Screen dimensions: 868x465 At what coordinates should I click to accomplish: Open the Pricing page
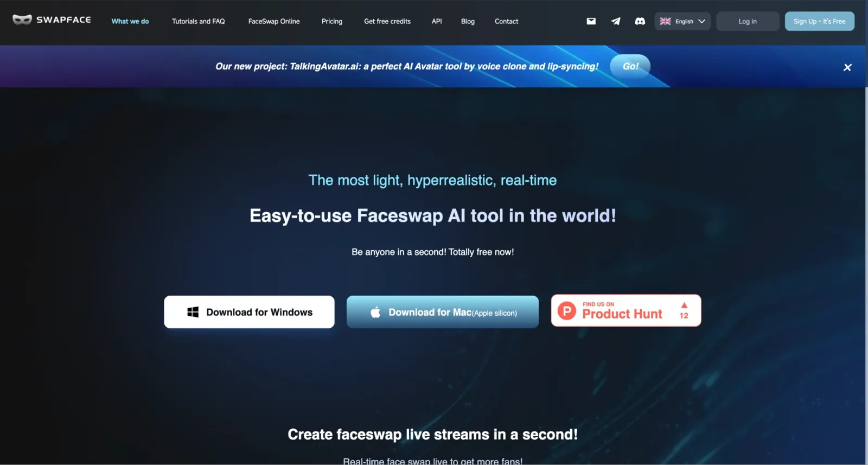332,21
